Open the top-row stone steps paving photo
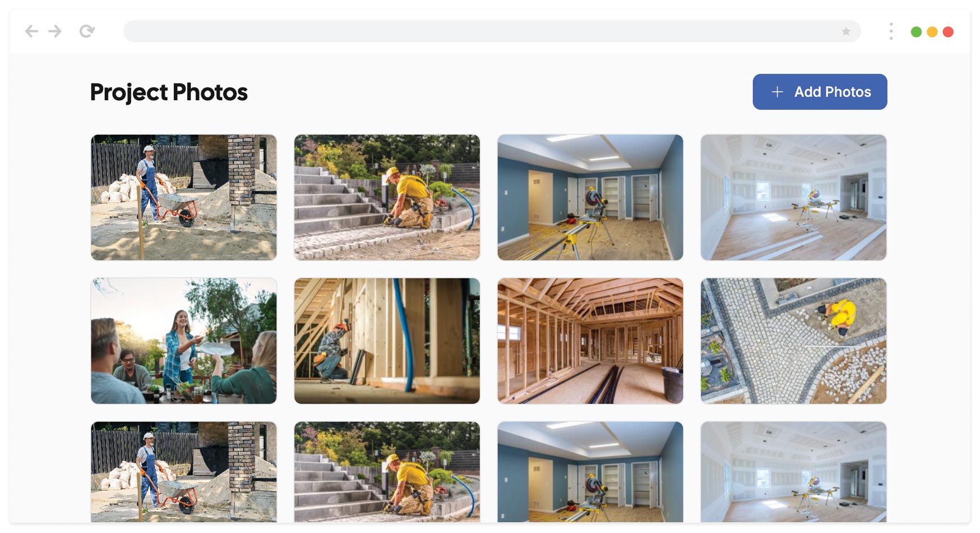Image resolution: width=980 pixels, height=533 pixels. [387, 197]
